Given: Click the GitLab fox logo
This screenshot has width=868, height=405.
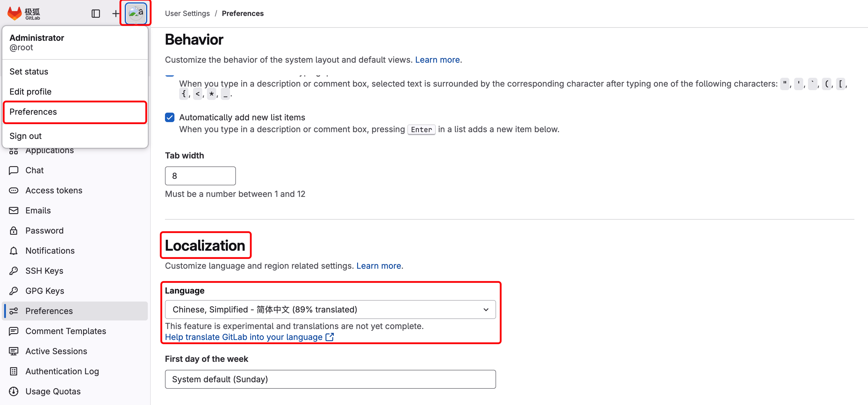Looking at the screenshot, I should coord(15,14).
